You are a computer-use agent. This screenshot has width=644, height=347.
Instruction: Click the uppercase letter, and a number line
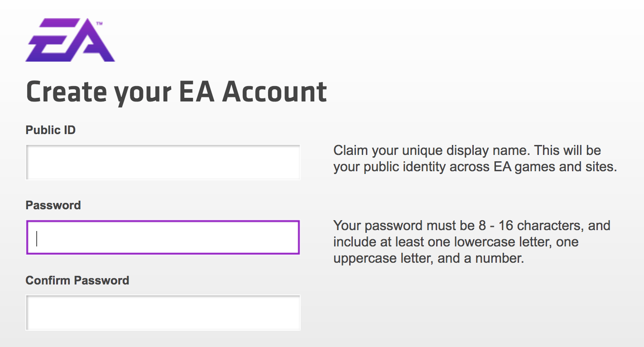coord(428,258)
